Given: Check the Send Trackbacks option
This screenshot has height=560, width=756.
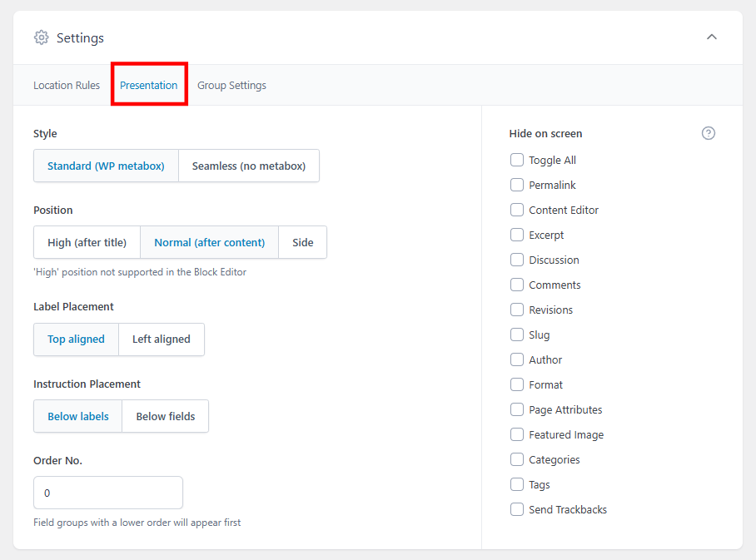Looking at the screenshot, I should point(516,509).
